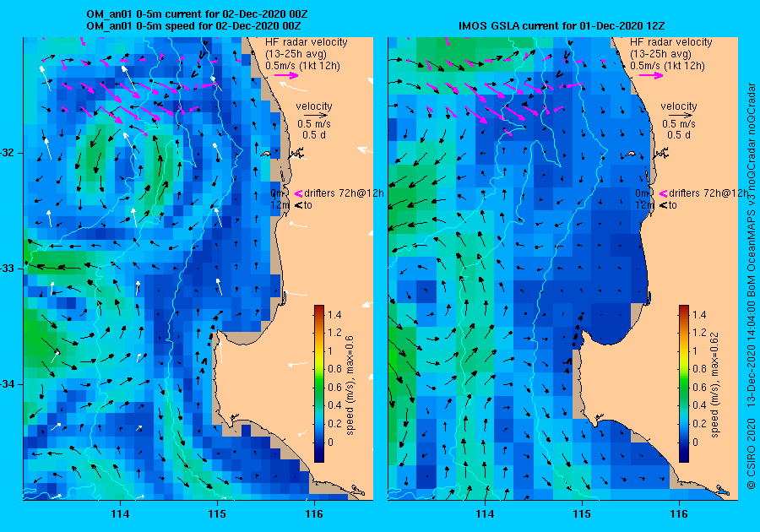Click the '0.8' tick on left color bar

pyautogui.click(x=334, y=369)
